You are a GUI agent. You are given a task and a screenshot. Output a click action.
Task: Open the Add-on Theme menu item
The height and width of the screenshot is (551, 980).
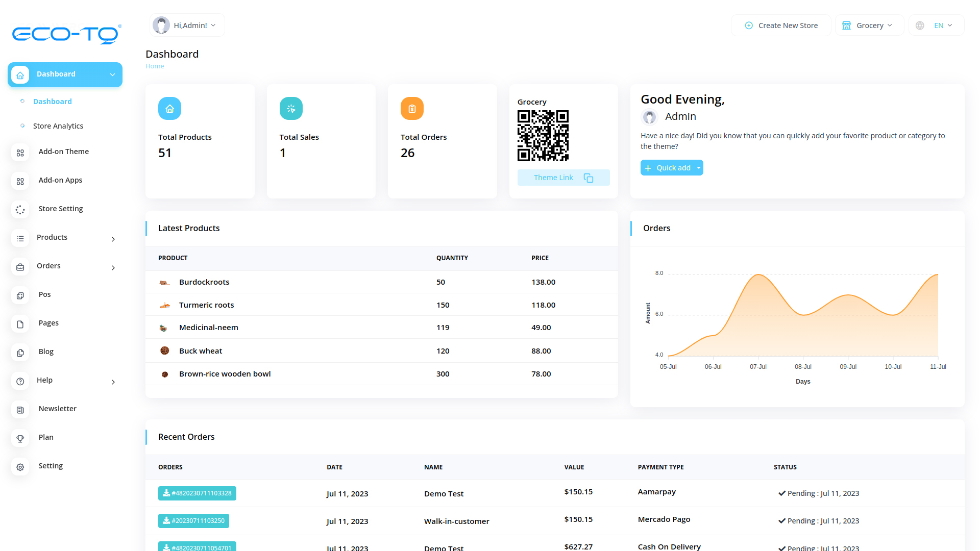(63, 152)
